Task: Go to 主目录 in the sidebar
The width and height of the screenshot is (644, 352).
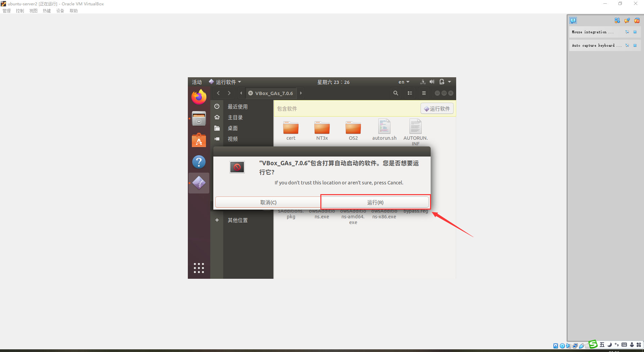Action: point(235,117)
